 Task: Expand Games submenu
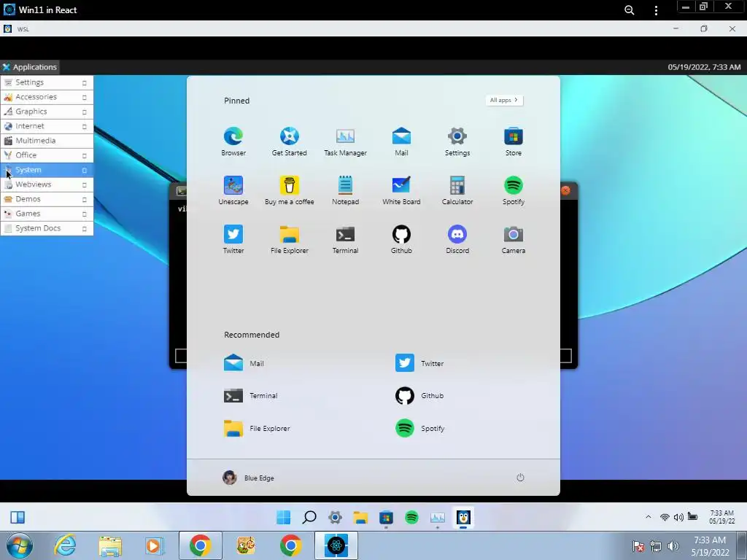coord(47,214)
